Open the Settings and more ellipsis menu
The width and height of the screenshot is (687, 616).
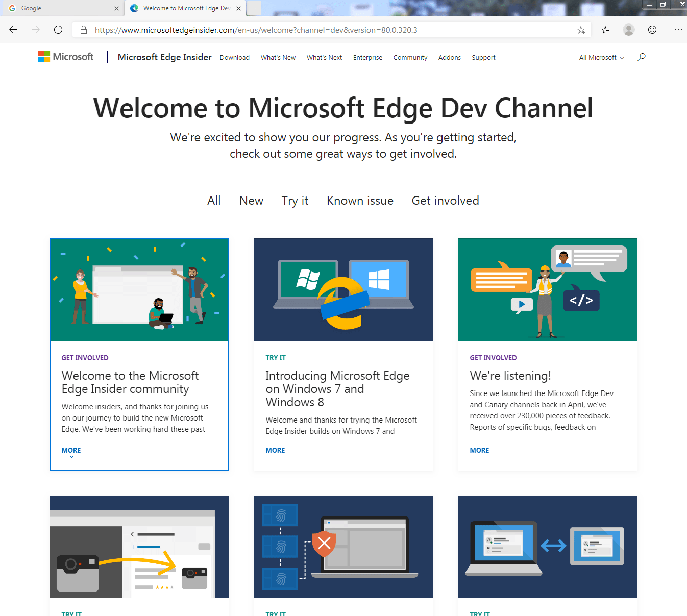tap(678, 30)
